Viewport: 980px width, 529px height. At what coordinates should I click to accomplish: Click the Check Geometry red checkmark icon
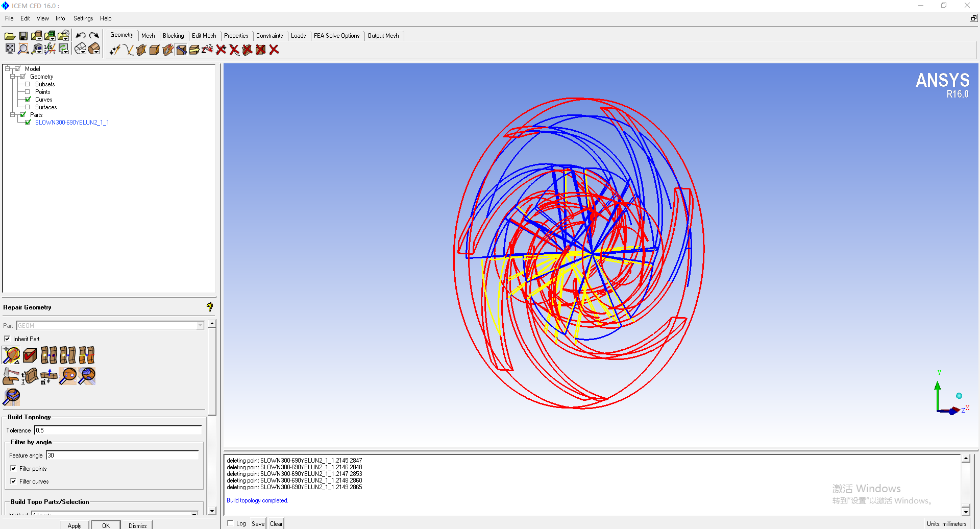coord(30,355)
